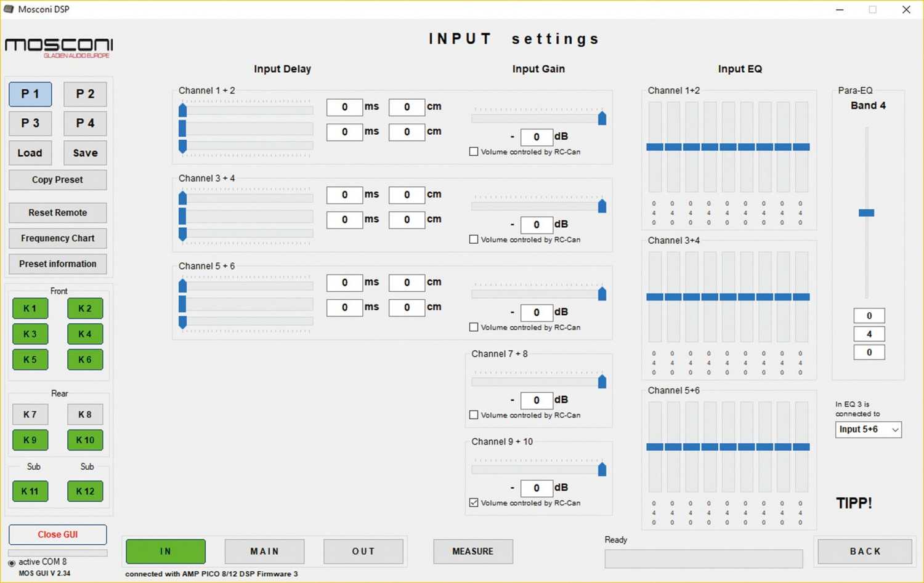The width and height of the screenshot is (924, 583).
Task: Click the Ready status field
Action: pyautogui.click(x=703, y=558)
